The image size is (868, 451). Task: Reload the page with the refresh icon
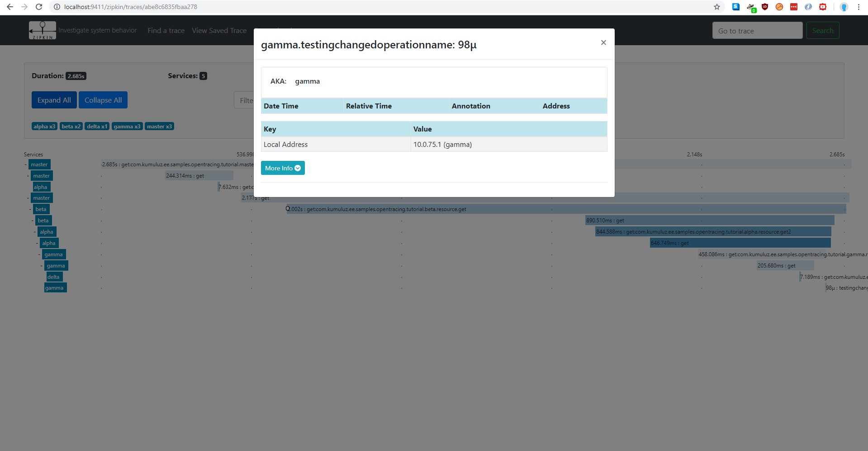point(39,7)
